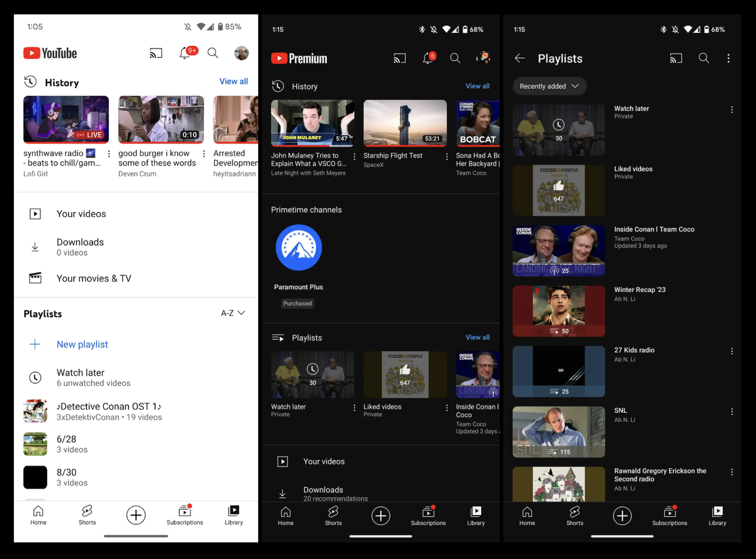Open Subscriptions tab on Playlists screen

tap(670, 516)
